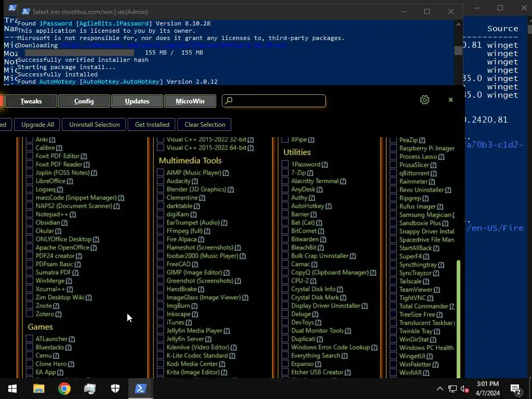Open info (?) link next to Inkscape
The width and height of the screenshot is (532, 399).
tap(195, 314)
